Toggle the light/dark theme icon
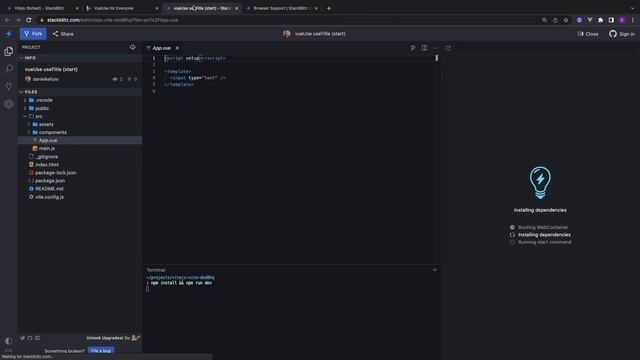The image size is (640, 360). pyautogui.click(x=9, y=340)
